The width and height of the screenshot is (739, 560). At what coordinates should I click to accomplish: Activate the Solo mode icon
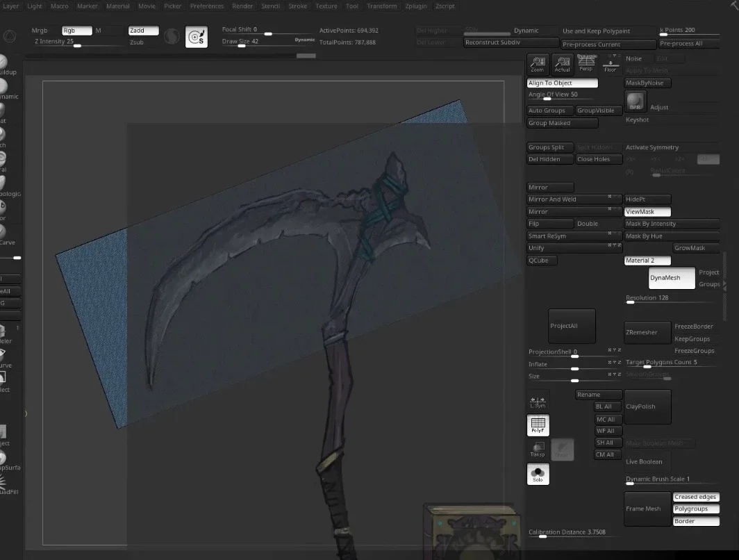pyautogui.click(x=538, y=474)
